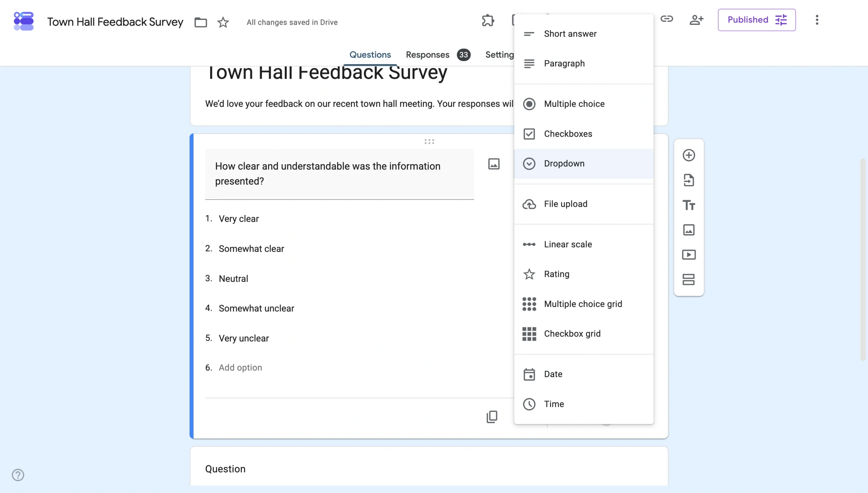Select Date question type
Image resolution: width=868 pixels, height=493 pixels.
click(x=584, y=374)
